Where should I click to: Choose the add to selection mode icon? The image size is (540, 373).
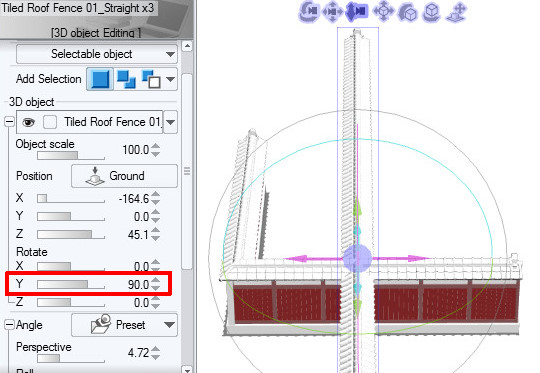point(126,79)
